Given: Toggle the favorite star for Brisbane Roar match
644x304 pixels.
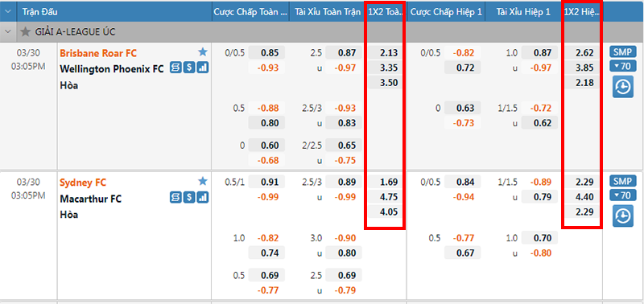Looking at the screenshot, I should click(203, 52).
